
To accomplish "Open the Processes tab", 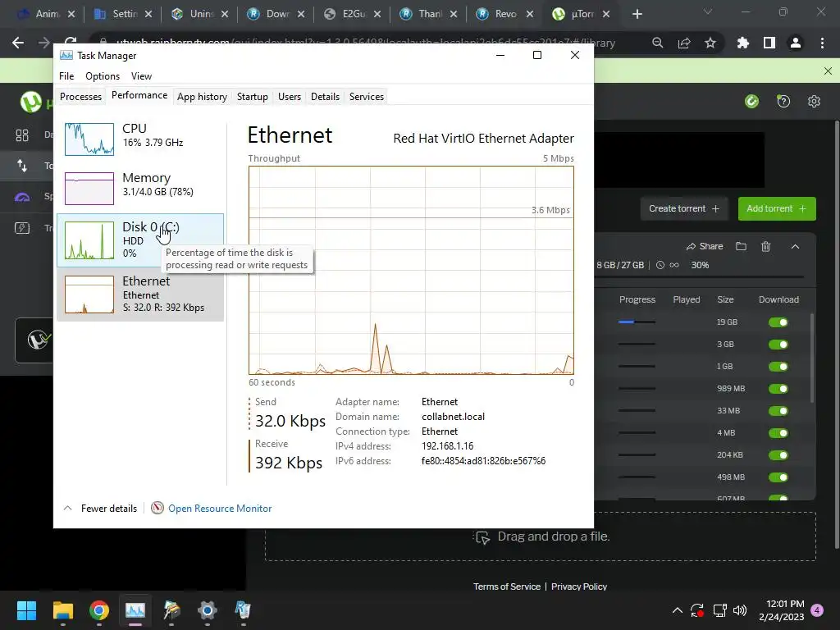I will pyautogui.click(x=81, y=97).
